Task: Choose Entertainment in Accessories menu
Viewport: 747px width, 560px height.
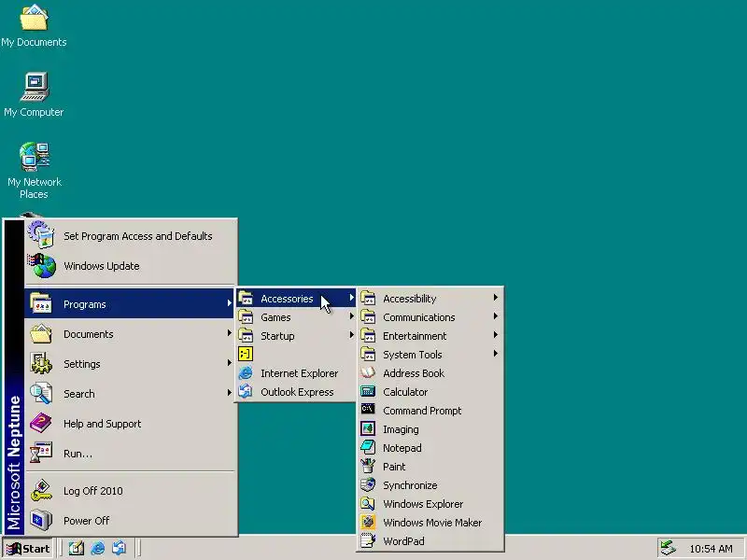Action: coord(430,335)
